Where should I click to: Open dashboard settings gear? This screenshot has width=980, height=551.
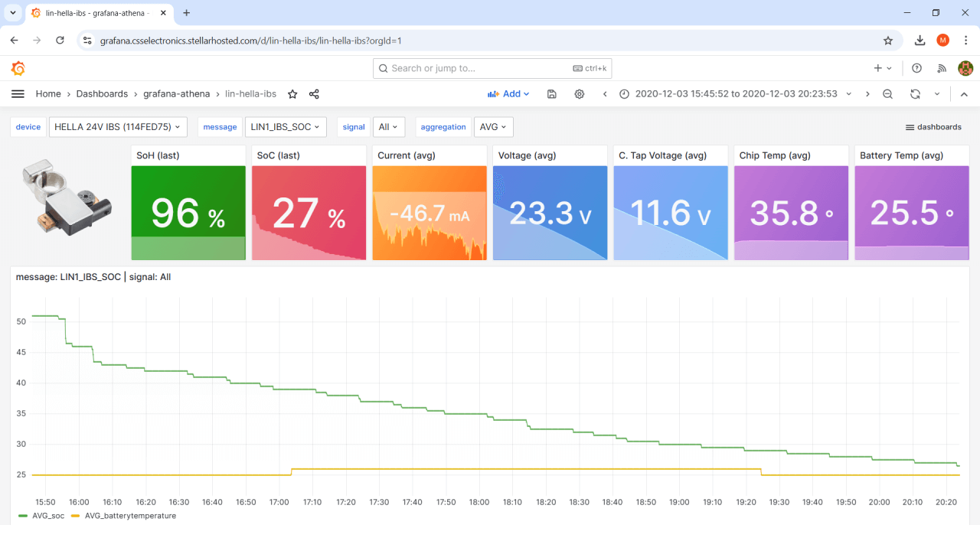[580, 94]
